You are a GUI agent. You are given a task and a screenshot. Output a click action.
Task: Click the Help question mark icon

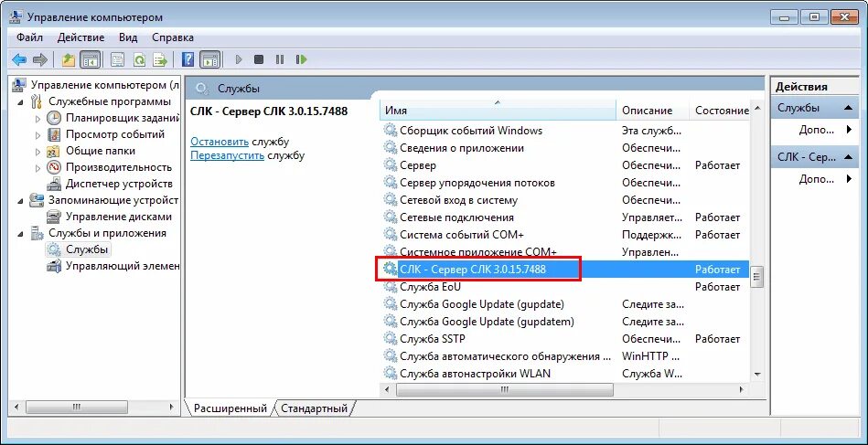(x=188, y=59)
